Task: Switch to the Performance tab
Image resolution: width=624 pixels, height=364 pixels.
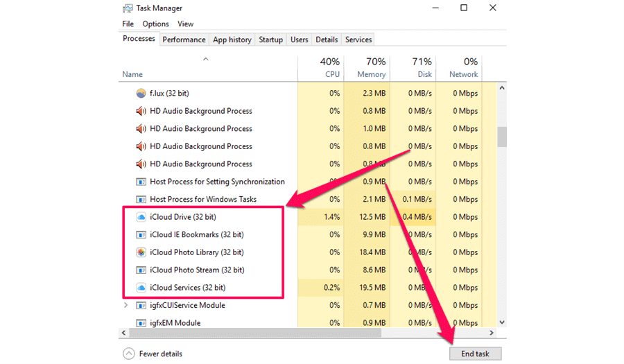Action: tap(184, 40)
